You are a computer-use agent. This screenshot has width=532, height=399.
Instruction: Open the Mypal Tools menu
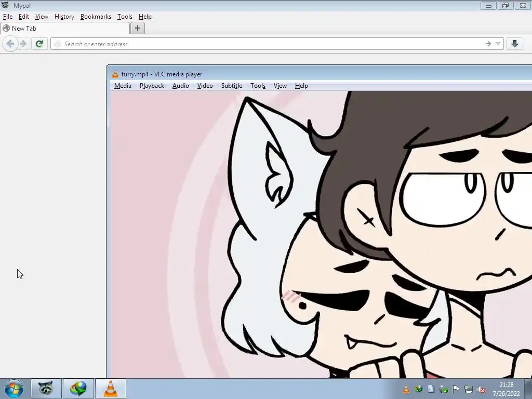[x=125, y=17]
